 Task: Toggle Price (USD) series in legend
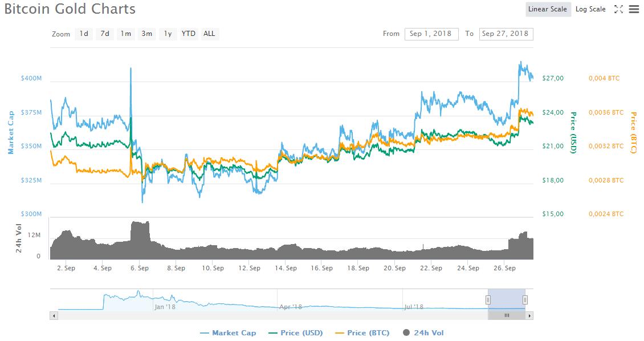coord(296,332)
